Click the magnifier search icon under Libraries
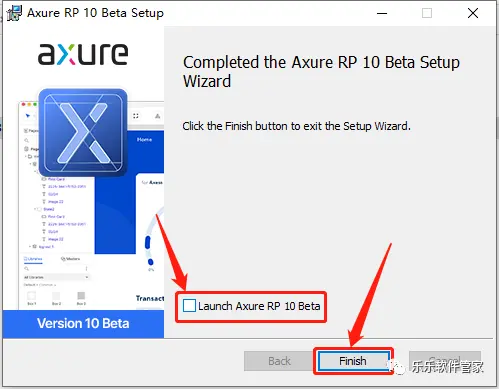 coord(26,268)
